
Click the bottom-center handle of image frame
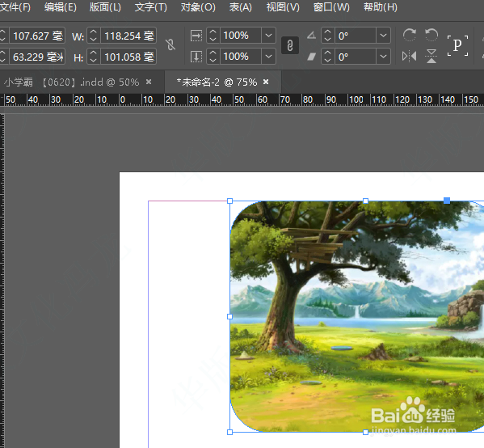click(x=365, y=433)
